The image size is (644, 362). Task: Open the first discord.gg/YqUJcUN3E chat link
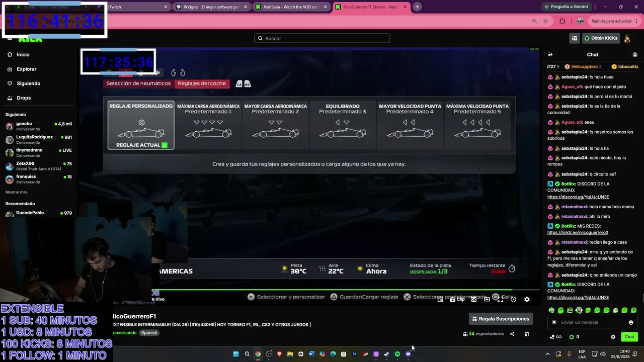coord(578,197)
